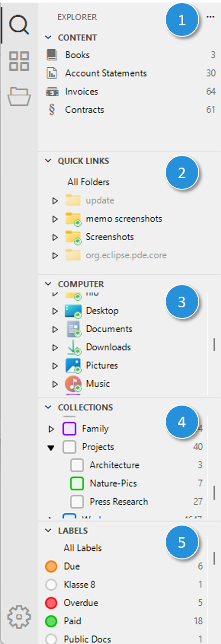Click the org.eclipse.pde.core folder icon
Viewport: 221px width, 644px height.
click(x=73, y=255)
